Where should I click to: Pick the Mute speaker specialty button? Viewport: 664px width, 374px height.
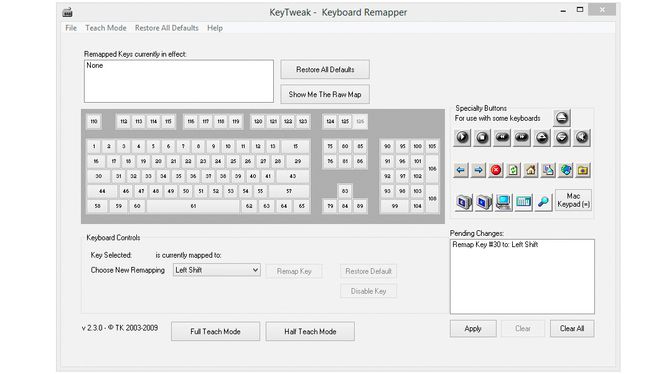click(582, 137)
